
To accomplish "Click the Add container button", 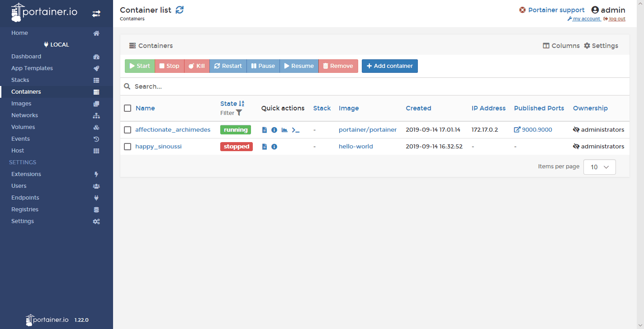I will click(x=389, y=66).
